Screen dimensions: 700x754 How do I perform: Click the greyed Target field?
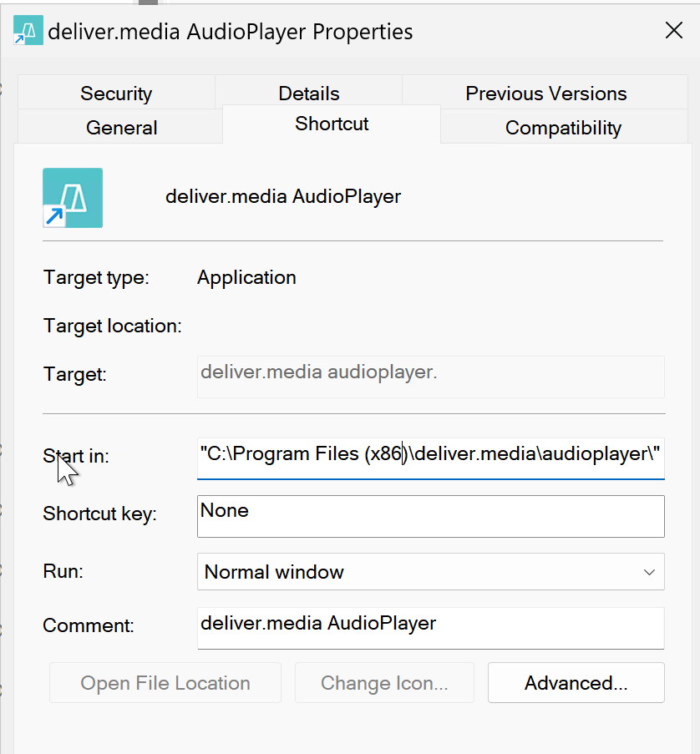tap(430, 377)
